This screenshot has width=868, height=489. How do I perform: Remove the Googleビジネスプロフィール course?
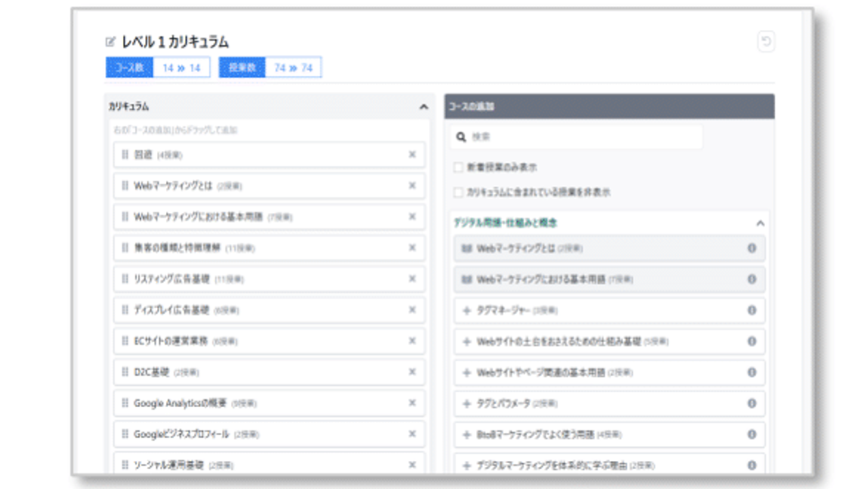tap(412, 434)
